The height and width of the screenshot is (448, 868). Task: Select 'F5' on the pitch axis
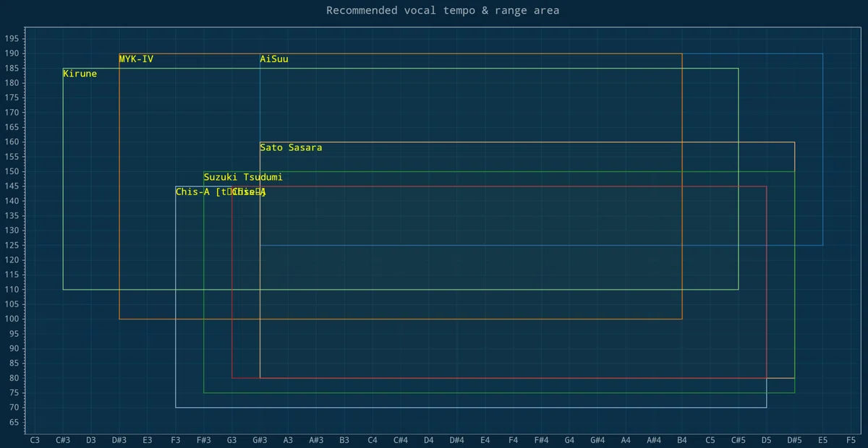pyautogui.click(x=851, y=439)
